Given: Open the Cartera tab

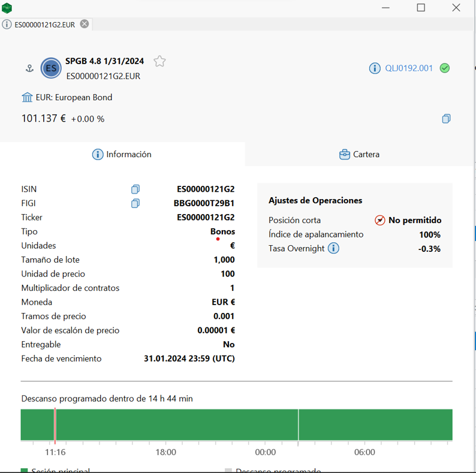Looking at the screenshot, I should (x=359, y=155).
